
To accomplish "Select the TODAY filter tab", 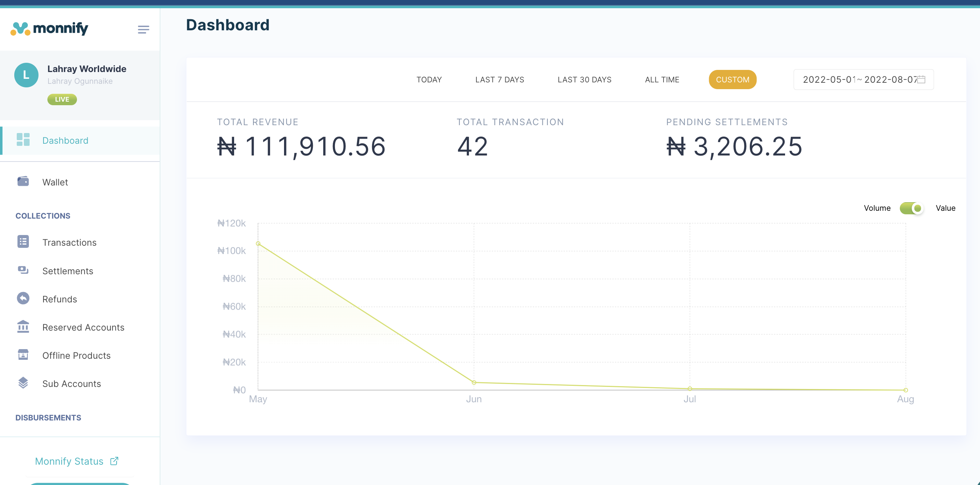I will (429, 80).
